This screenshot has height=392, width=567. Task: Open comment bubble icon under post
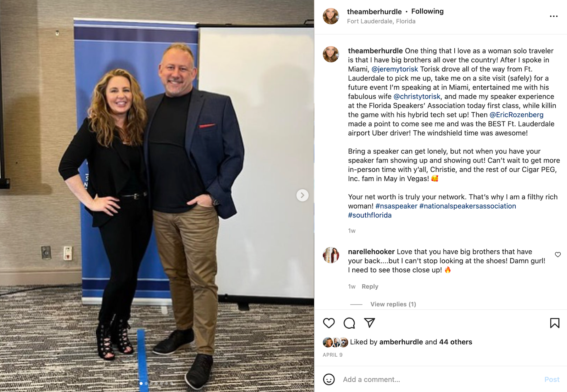(x=349, y=323)
